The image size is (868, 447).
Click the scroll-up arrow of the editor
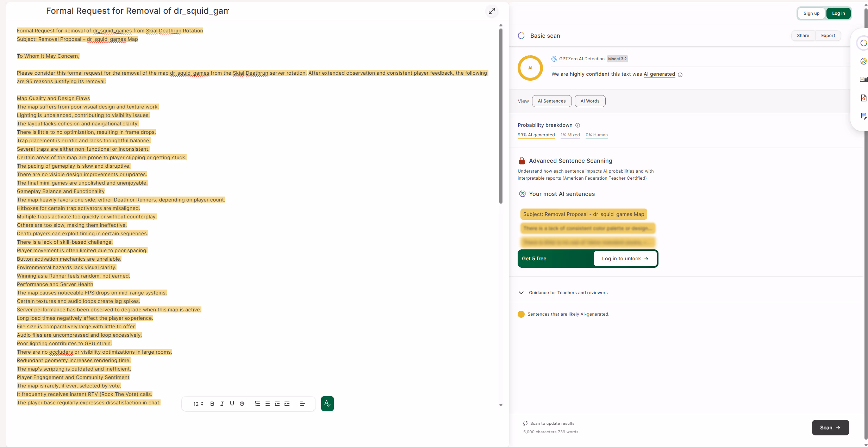point(501,25)
